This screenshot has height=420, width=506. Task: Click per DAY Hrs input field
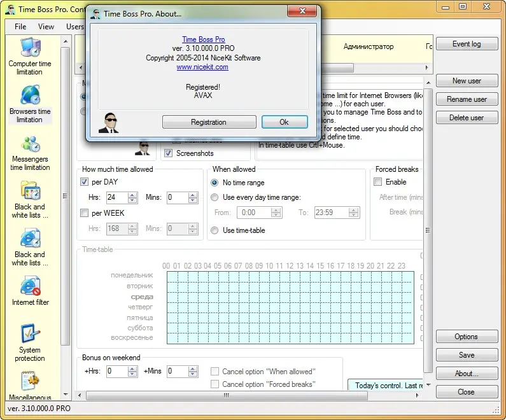click(x=118, y=197)
